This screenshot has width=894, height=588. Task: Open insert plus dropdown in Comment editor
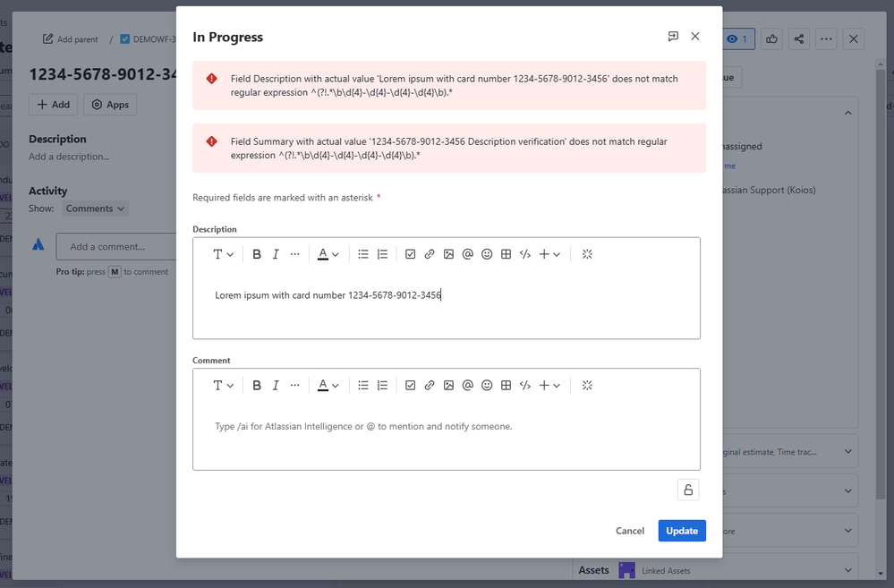pos(549,386)
